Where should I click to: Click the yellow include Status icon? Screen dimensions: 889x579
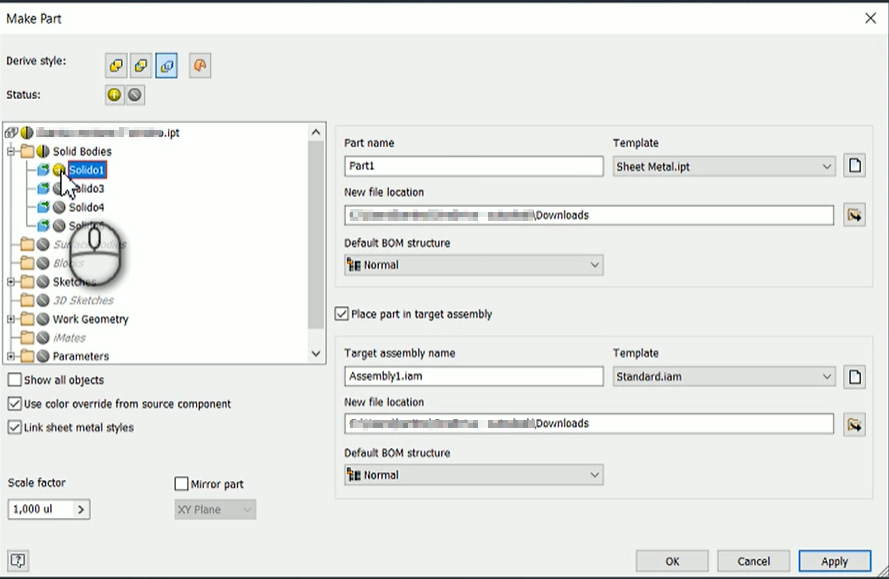[114, 95]
